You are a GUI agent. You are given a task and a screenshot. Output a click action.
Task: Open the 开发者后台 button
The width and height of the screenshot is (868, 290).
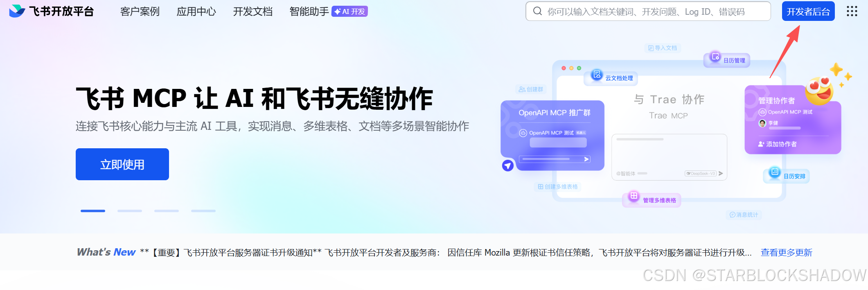coord(808,11)
